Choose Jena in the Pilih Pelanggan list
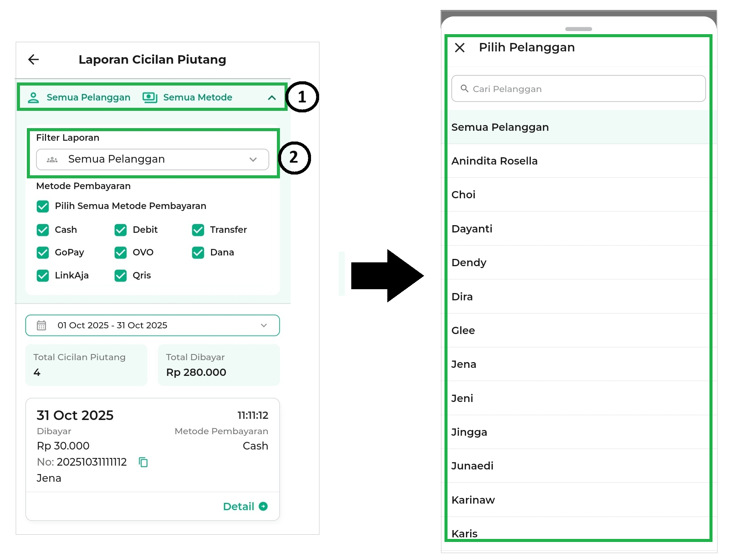734x560 pixels. tap(464, 364)
